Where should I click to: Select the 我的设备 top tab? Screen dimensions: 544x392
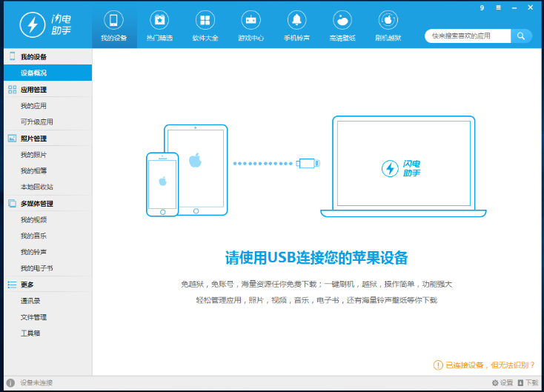pyautogui.click(x=114, y=26)
